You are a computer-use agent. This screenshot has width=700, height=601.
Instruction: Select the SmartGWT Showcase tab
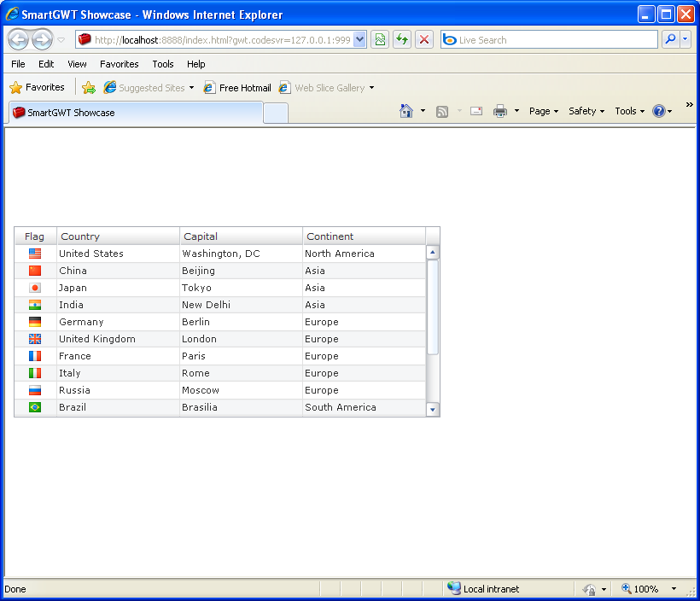point(135,113)
